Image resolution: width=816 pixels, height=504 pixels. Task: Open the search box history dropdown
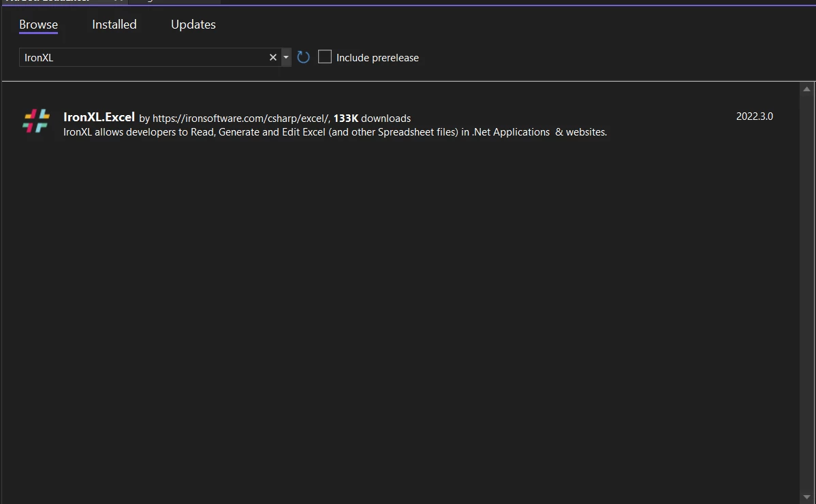[286, 57]
